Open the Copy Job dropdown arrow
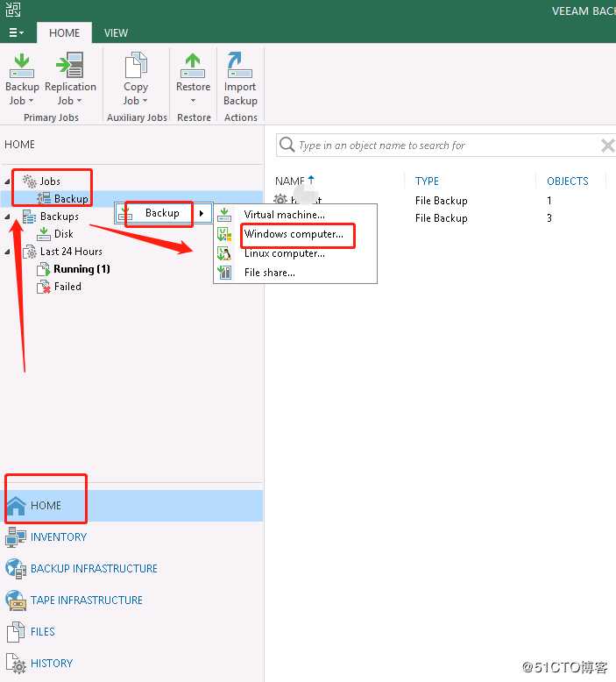This screenshot has height=682, width=616. pyautogui.click(x=145, y=101)
